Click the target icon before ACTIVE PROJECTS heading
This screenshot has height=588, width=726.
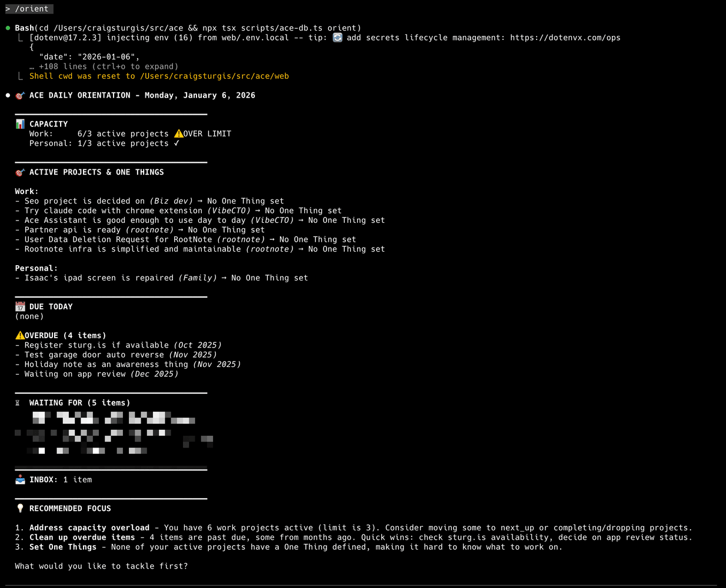click(x=19, y=172)
